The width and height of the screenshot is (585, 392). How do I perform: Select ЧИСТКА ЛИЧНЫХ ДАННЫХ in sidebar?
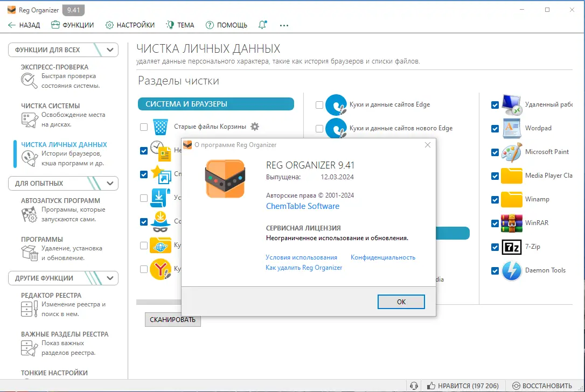(x=64, y=144)
